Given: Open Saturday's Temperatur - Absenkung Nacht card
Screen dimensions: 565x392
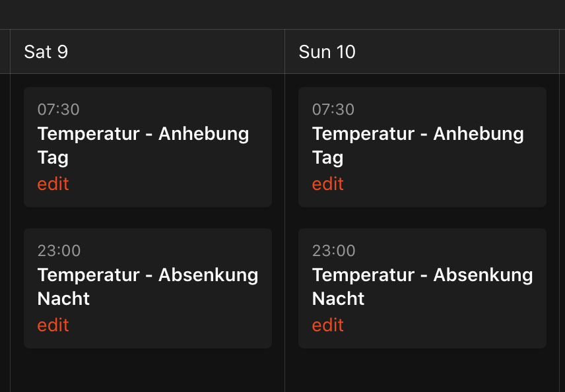Looking at the screenshot, I should click(147, 287).
